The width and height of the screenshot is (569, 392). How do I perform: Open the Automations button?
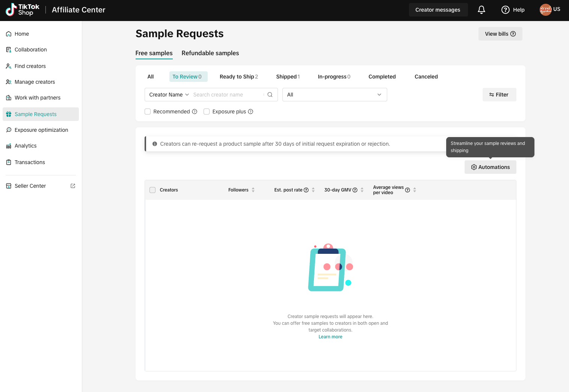(x=490, y=167)
